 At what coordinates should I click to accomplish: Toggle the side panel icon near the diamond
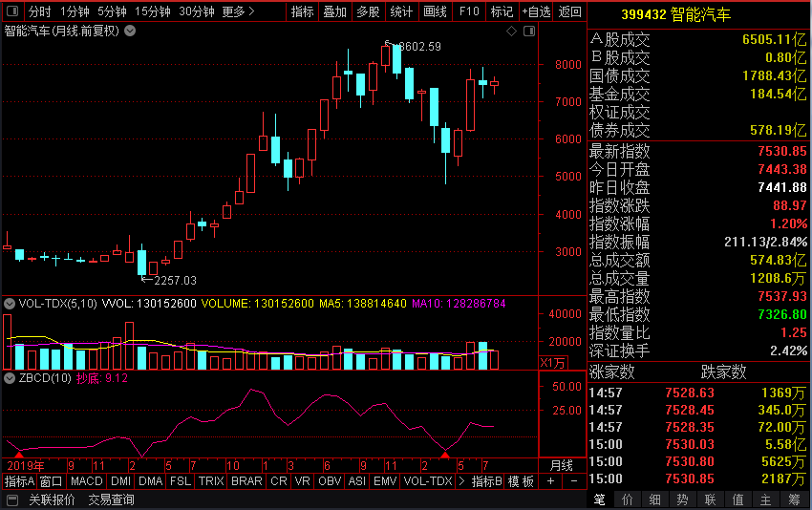526,32
